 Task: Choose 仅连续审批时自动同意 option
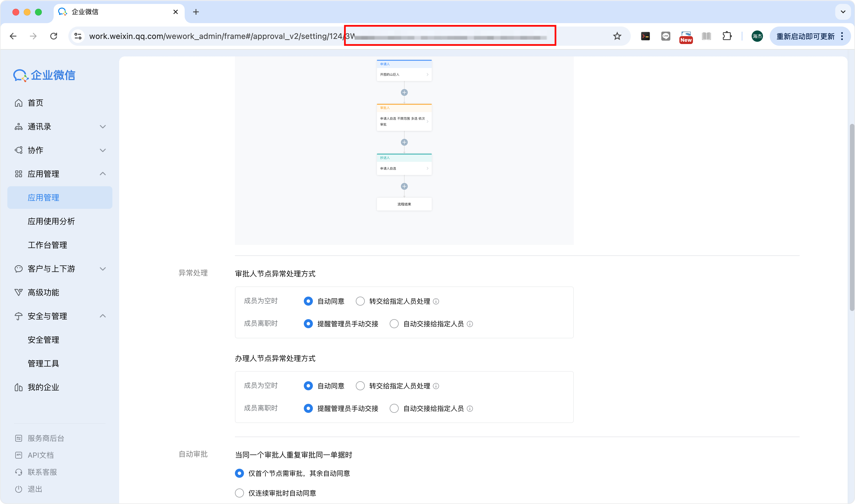(239, 493)
